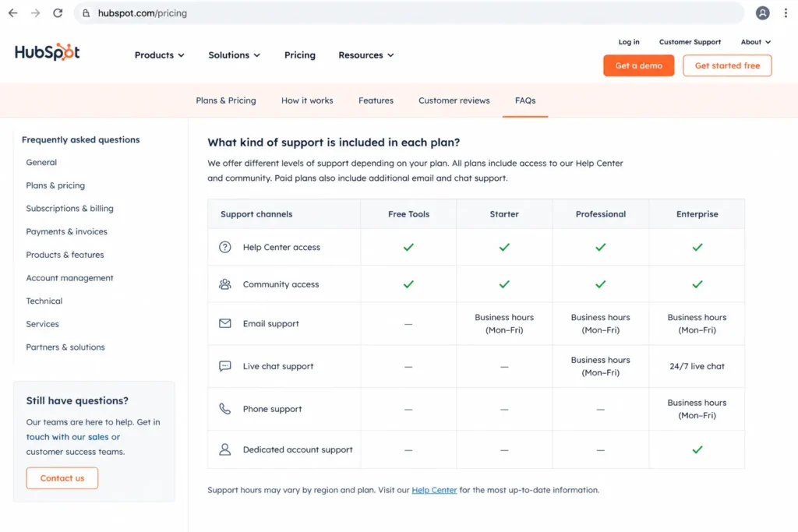Click the Contact us button
The width and height of the screenshot is (798, 532).
62,478
